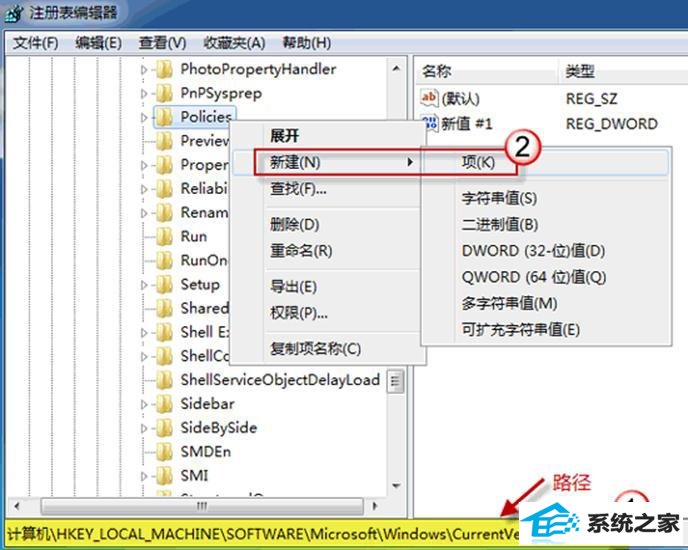Select 可扩充字符串值(E) in the submenu
The image size is (688, 550).
click(521, 330)
